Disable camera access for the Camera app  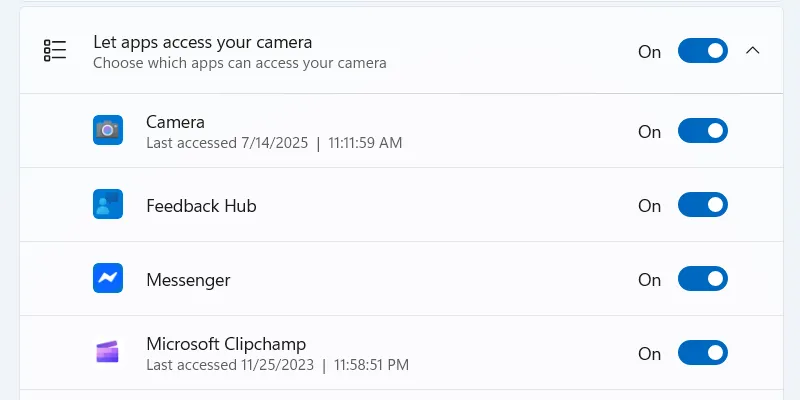coord(702,131)
